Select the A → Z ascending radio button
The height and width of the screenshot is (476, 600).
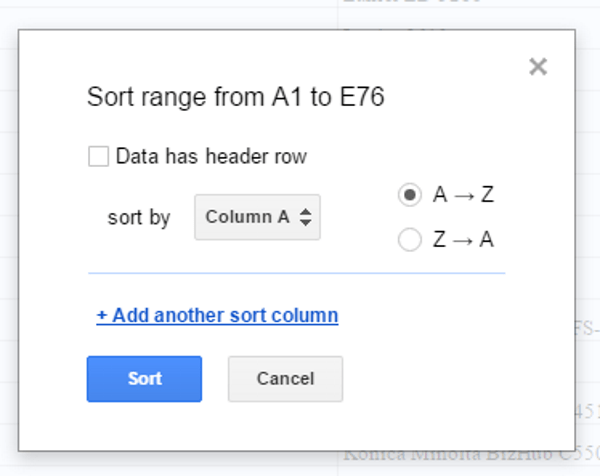point(409,196)
